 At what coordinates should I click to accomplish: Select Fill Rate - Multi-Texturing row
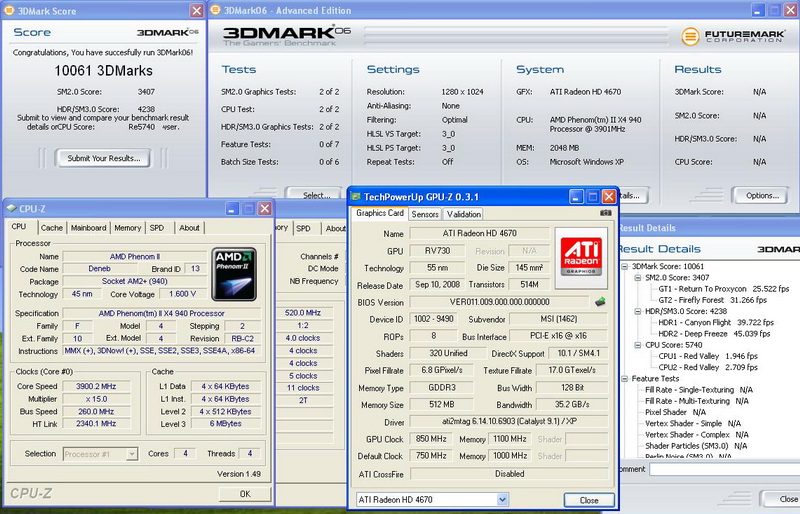click(697, 401)
